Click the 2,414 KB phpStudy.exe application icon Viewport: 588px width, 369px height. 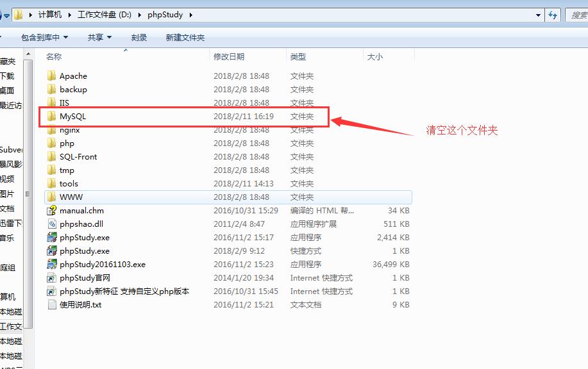click(51, 238)
